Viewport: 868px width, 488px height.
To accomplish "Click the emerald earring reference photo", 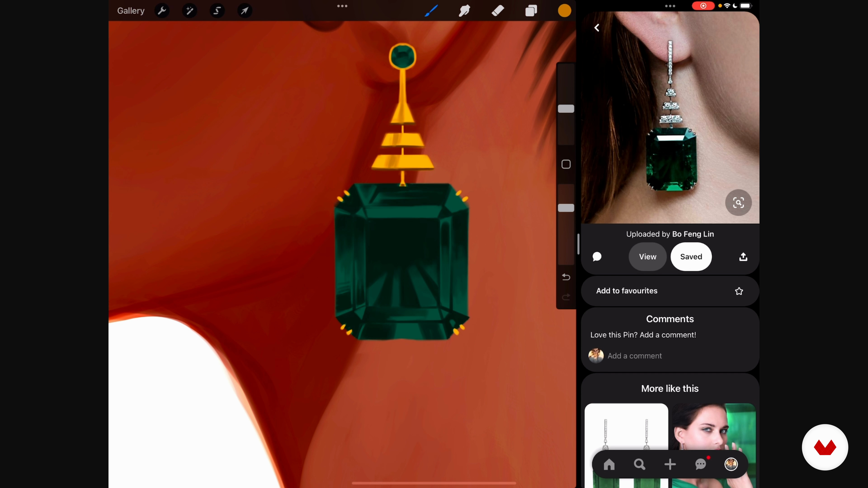I will [x=670, y=118].
